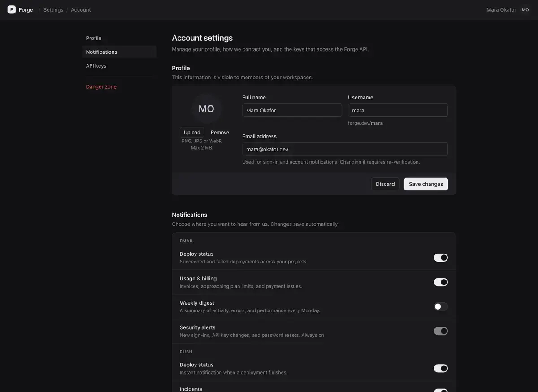
Task: Click 'A summary of activity' description
Action: click(250, 310)
